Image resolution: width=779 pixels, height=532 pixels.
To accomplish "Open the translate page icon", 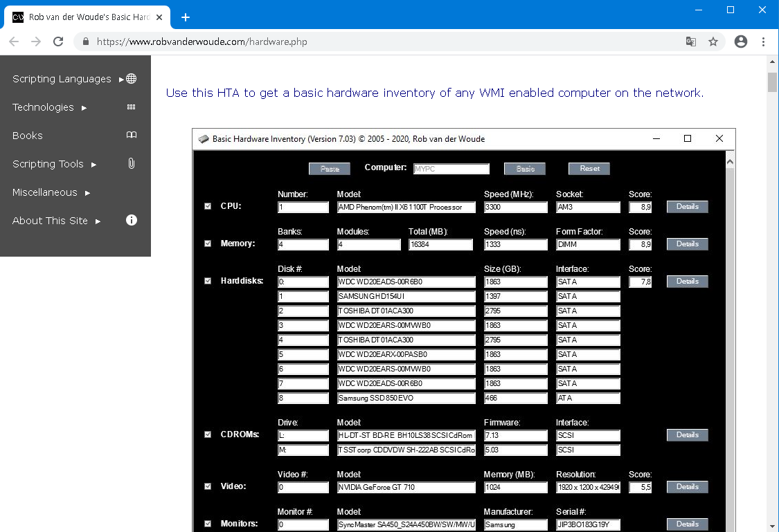I will point(690,42).
